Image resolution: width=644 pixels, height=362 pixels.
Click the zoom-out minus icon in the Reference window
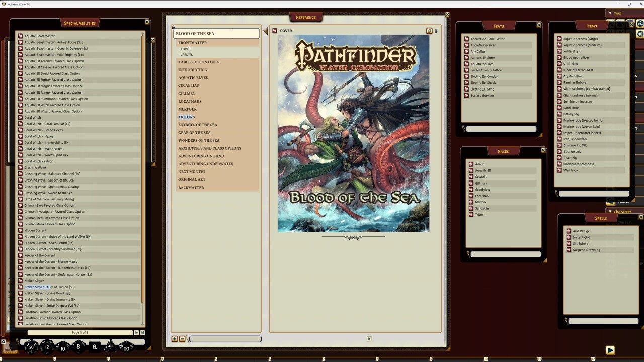182,339
